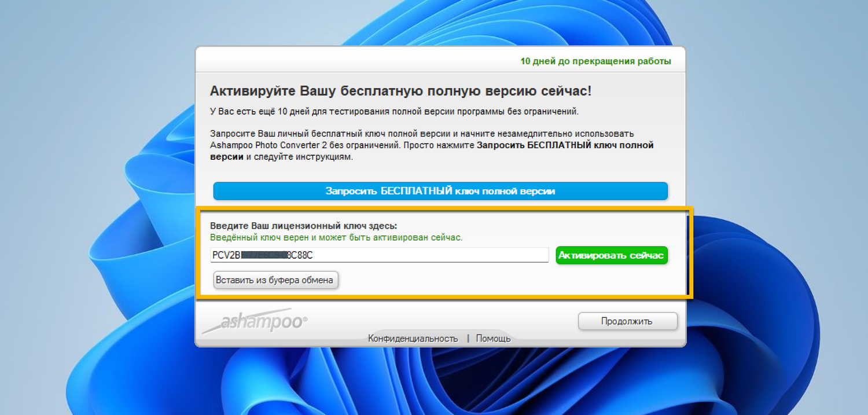
Task: Click the heading 'Активируйте Вашу бесплатную полную версию сейчас!'
Action: point(400,91)
